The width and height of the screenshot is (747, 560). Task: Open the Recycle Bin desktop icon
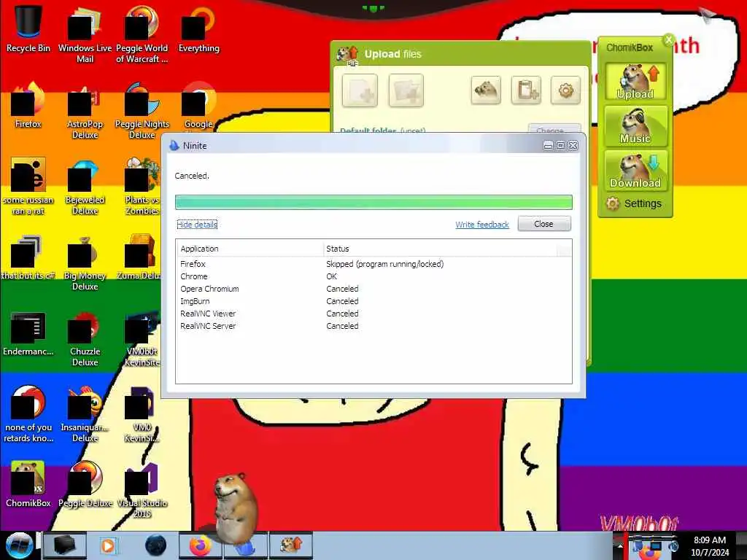[28, 28]
